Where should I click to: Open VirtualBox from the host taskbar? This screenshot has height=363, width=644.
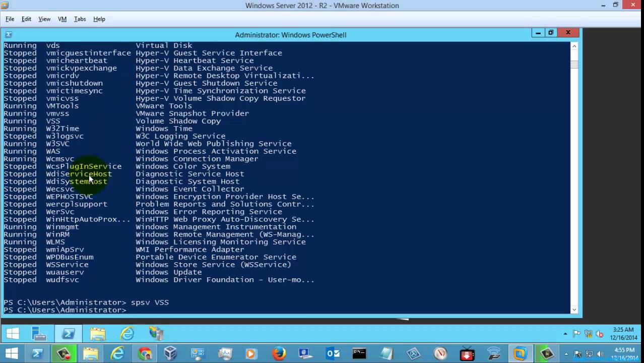(x=171, y=354)
